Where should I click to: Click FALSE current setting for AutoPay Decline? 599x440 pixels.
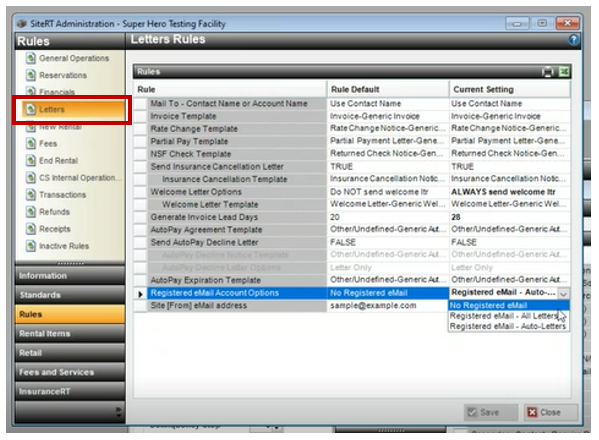point(510,242)
